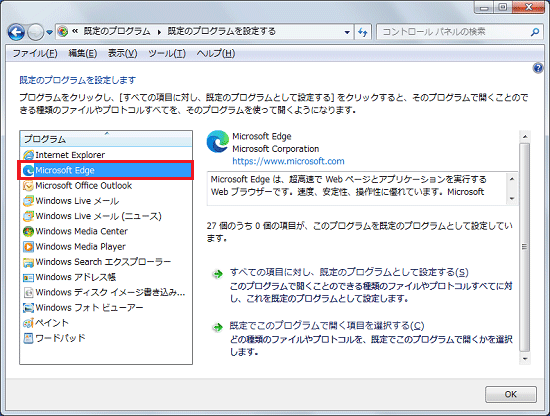Image resolution: width=550 pixels, height=416 pixels.
Task: Select ペイント in program list
Action: pos(106,323)
